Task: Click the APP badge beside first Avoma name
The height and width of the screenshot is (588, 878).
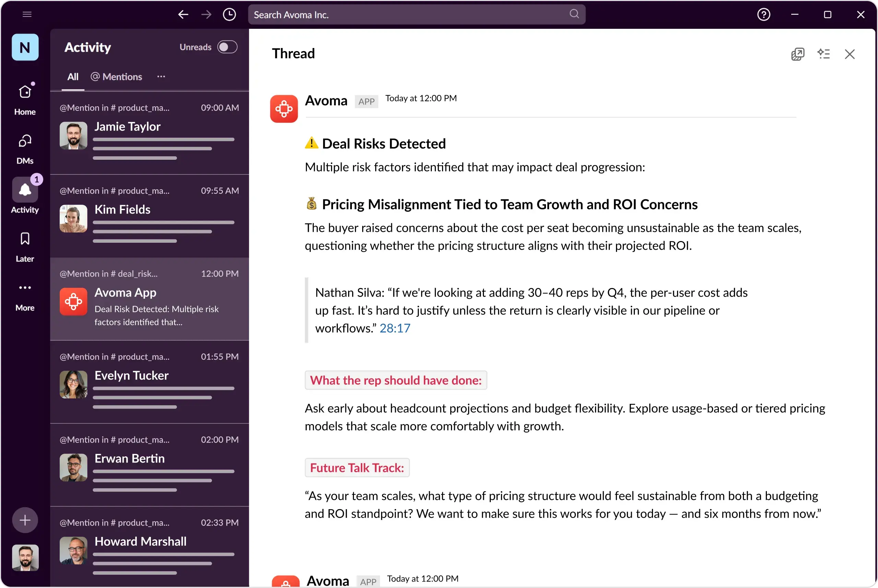Action: [x=366, y=101]
